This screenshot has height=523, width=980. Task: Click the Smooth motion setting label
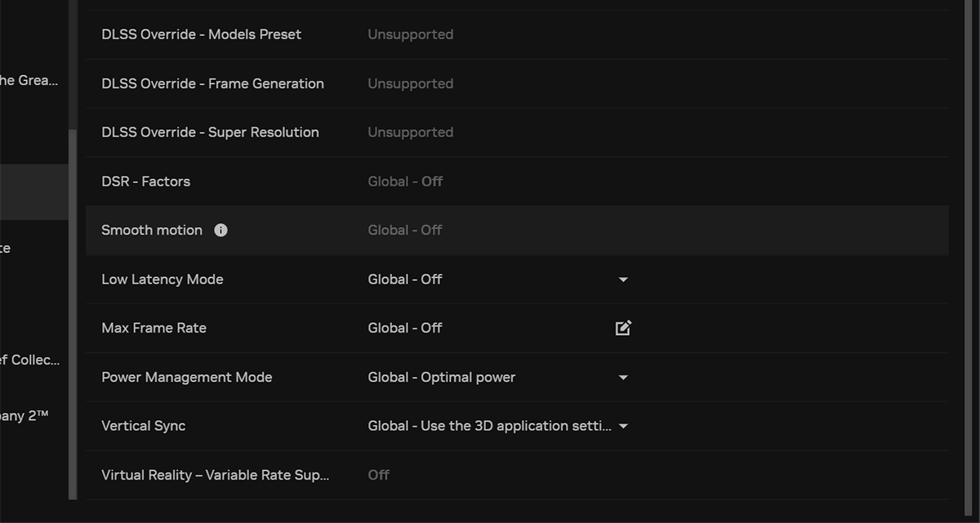click(152, 230)
